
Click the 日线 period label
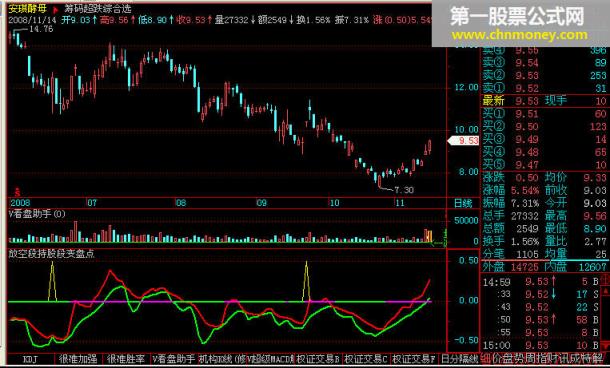tap(463, 203)
